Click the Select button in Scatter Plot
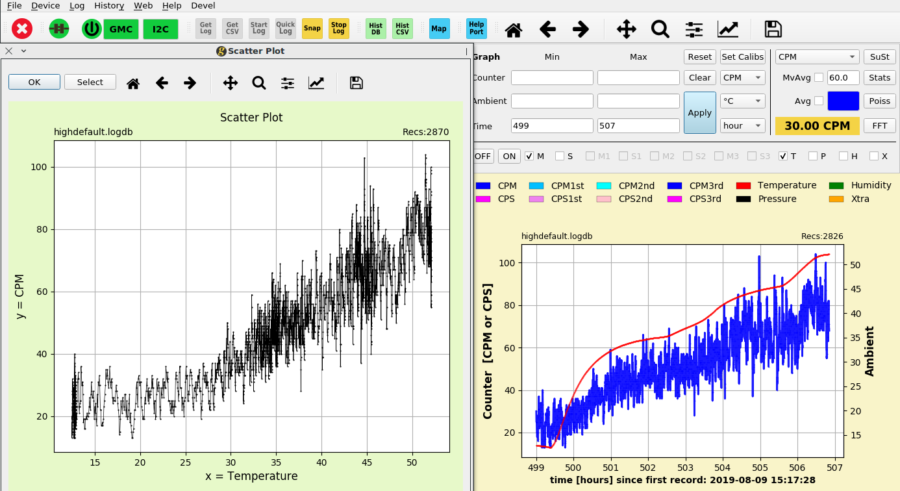This screenshot has width=900, height=491. [x=90, y=82]
